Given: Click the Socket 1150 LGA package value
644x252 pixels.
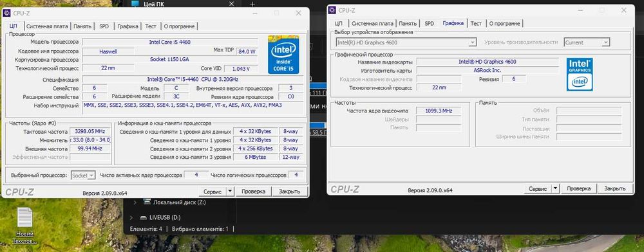Looking at the screenshot, I should 170,59.
